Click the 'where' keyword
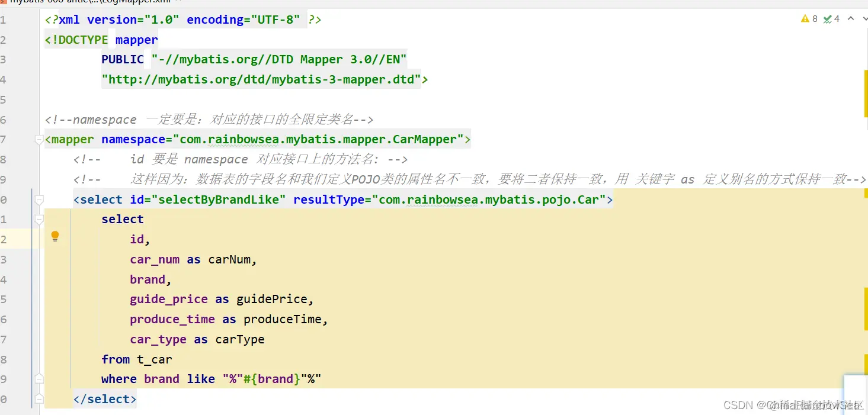The image size is (868, 415). 119,379
